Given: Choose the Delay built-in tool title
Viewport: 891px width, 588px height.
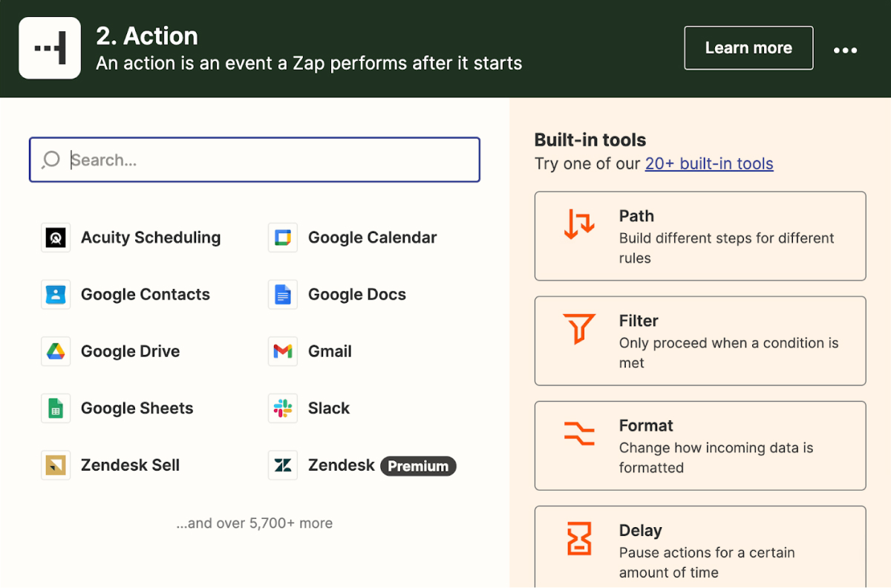Looking at the screenshot, I should click(x=640, y=531).
